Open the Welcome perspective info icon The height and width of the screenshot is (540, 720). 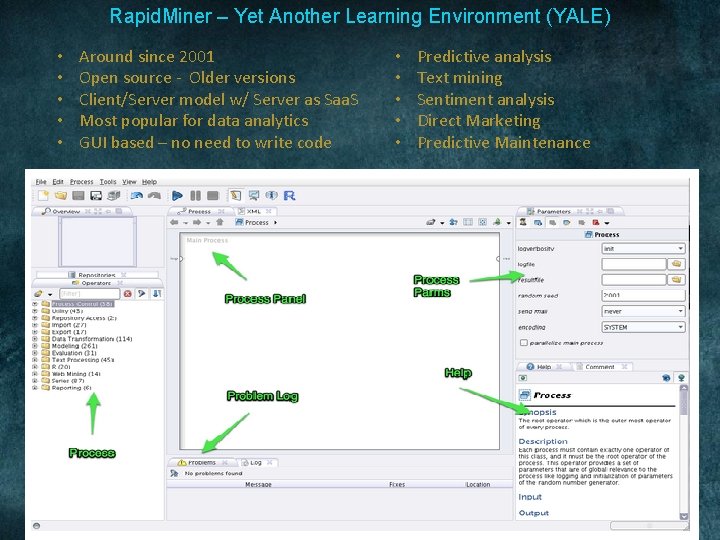[x=271, y=196]
